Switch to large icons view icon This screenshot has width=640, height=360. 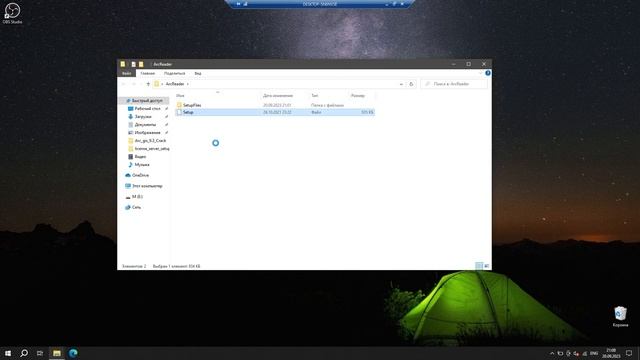(487, 266)
